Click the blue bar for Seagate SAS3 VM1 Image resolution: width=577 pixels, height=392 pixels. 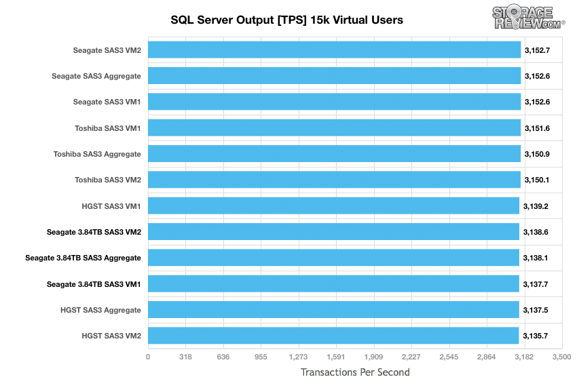[x=335, y=102]
